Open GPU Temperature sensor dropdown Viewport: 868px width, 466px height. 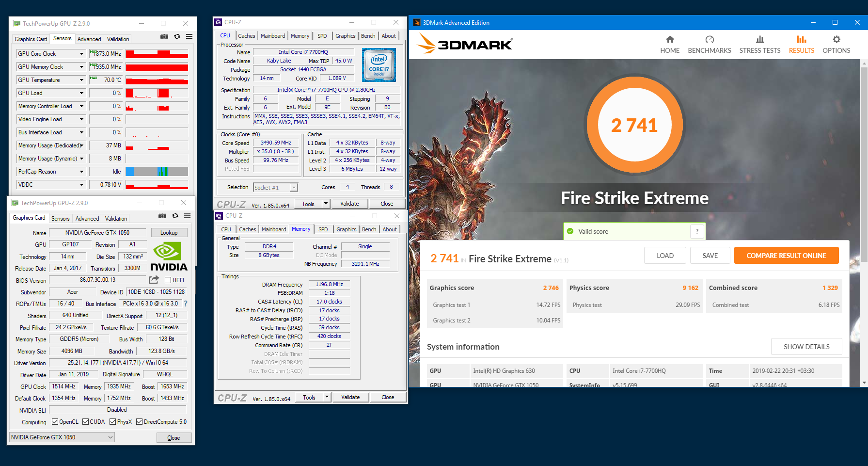coord(81,80)
